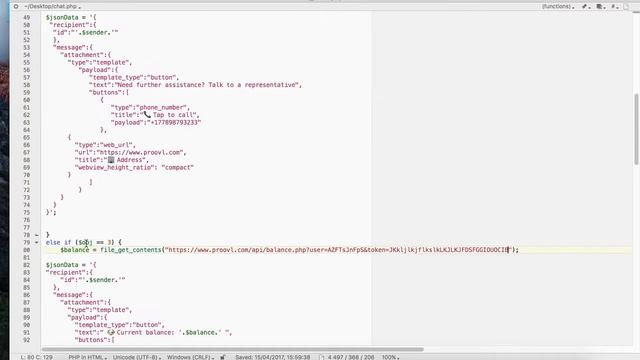Click line number 80 in the gutter
Image resolution: width=640 pixels, height=360 pixels.
tap(27, 250)
